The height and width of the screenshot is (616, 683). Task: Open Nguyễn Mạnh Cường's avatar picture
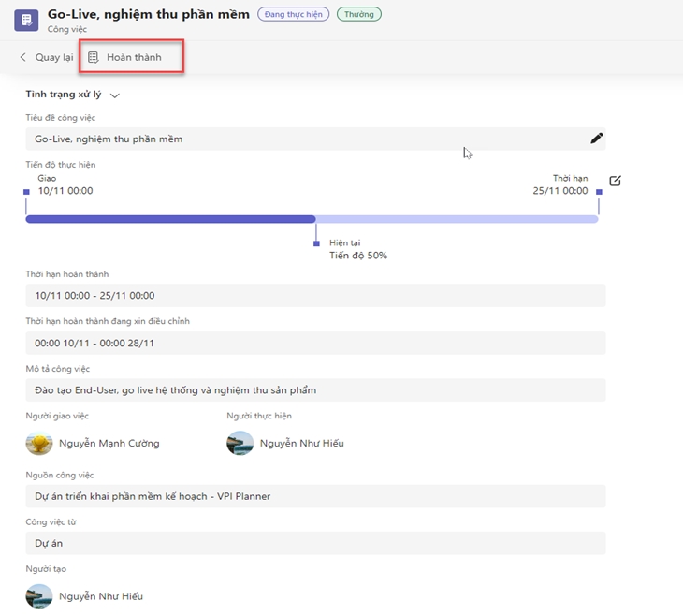tap(38, 443)
